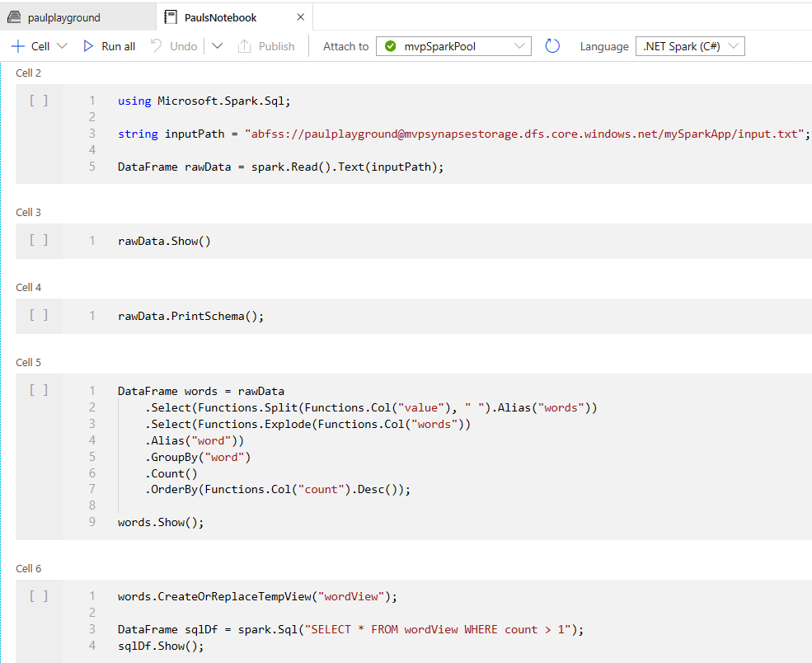Expand the chevron after Undo
812x663 pixels.
(x=217, y=46)
